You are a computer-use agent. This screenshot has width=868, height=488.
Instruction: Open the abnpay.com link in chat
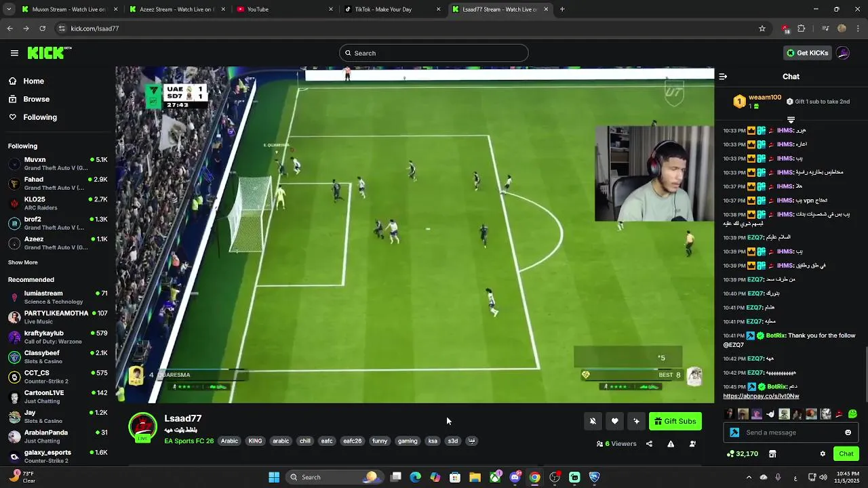point(761,396)
